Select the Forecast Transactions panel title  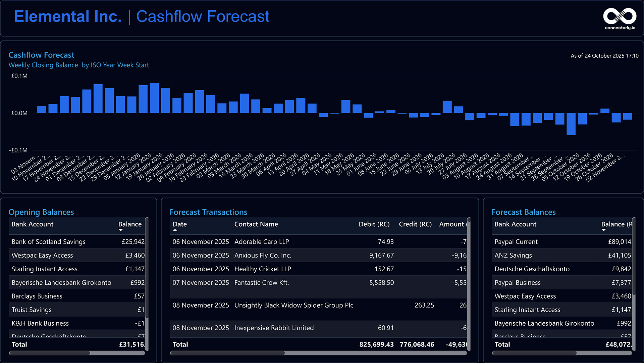click(208, 212)
